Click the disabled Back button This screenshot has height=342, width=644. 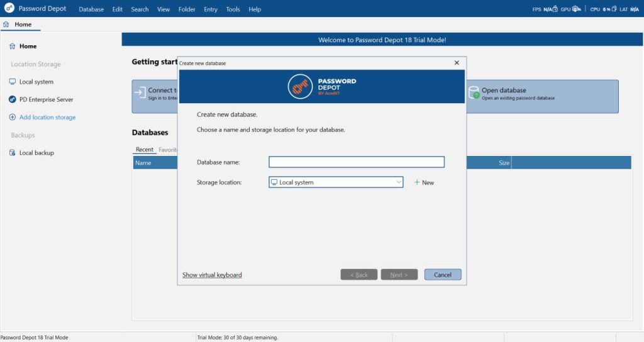click(359, 275)
